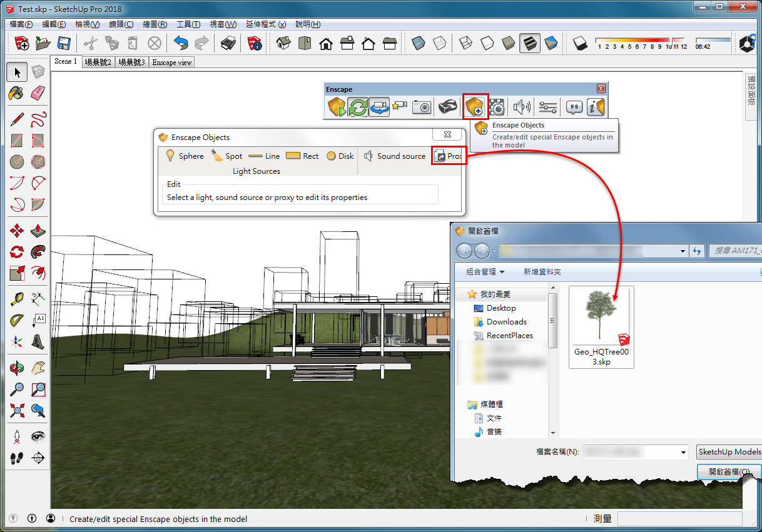The height and width of the screenshot is (532, 762).
Task: Click the 測量 measurements input box
Action: [679, 519]
